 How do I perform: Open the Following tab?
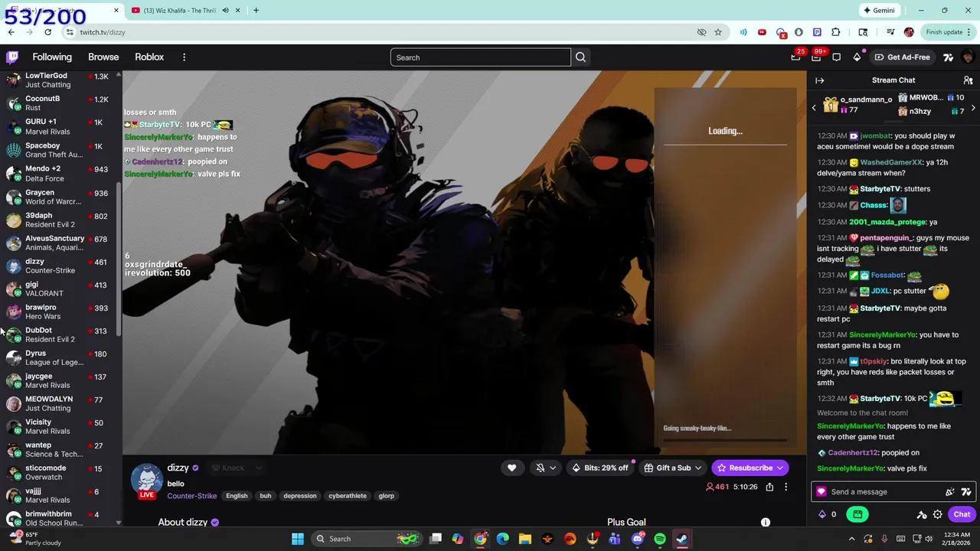coord(52,57)
